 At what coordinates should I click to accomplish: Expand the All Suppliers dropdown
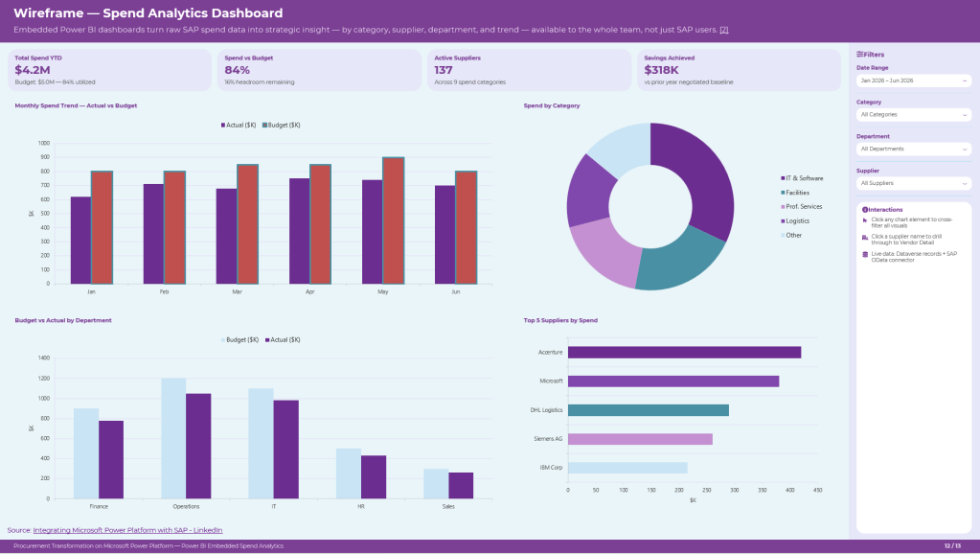coord(913,184)
